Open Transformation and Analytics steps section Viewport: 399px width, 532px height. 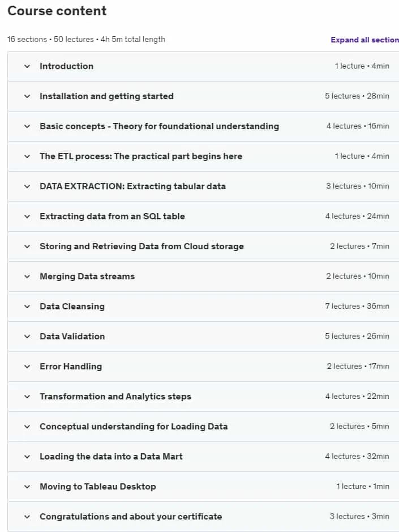115,397
